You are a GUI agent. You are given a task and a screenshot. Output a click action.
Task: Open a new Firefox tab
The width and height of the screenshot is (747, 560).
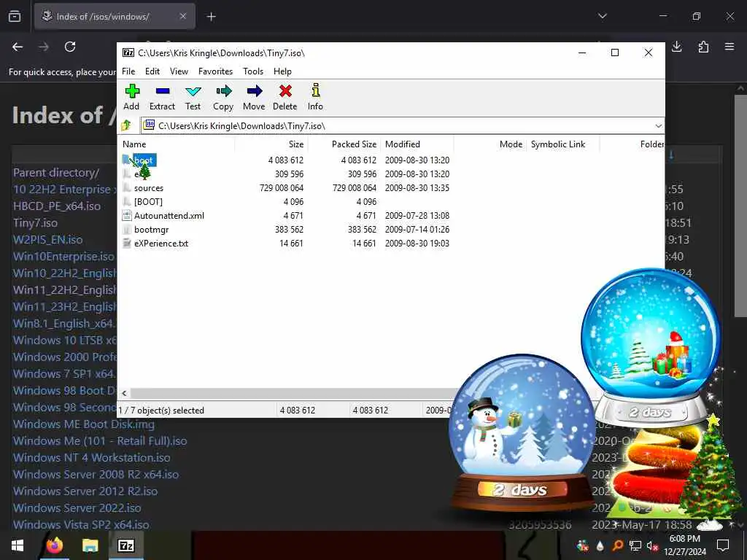[x=211, y=17]
